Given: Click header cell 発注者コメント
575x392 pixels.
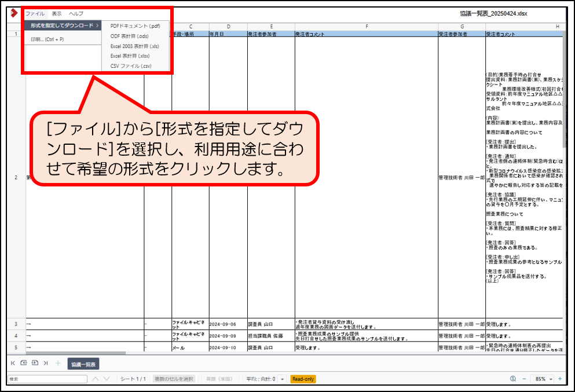Looking at the screenshot, I should coord(367,34).
